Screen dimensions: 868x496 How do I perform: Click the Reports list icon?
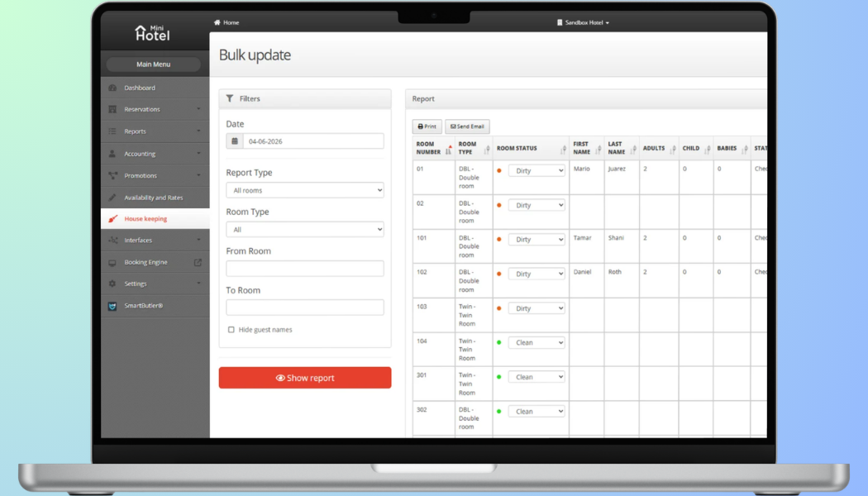click(112, 131)
